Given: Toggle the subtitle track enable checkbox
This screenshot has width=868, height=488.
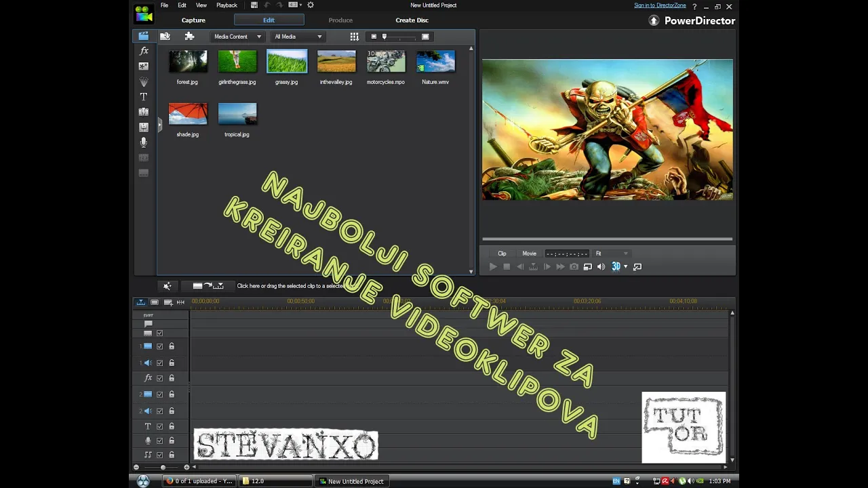Looking at the screenshot, I should 160,333.
